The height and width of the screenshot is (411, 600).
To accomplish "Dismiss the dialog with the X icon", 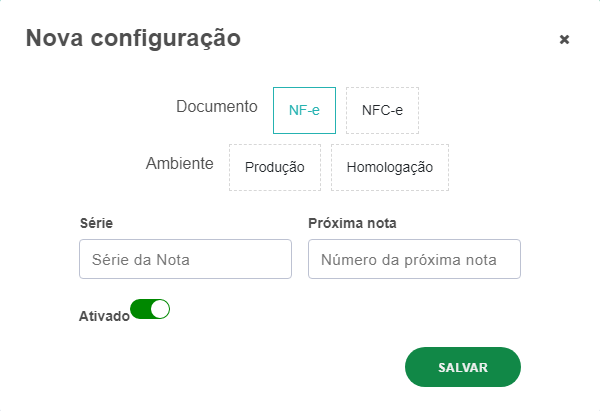I will 564,40.
